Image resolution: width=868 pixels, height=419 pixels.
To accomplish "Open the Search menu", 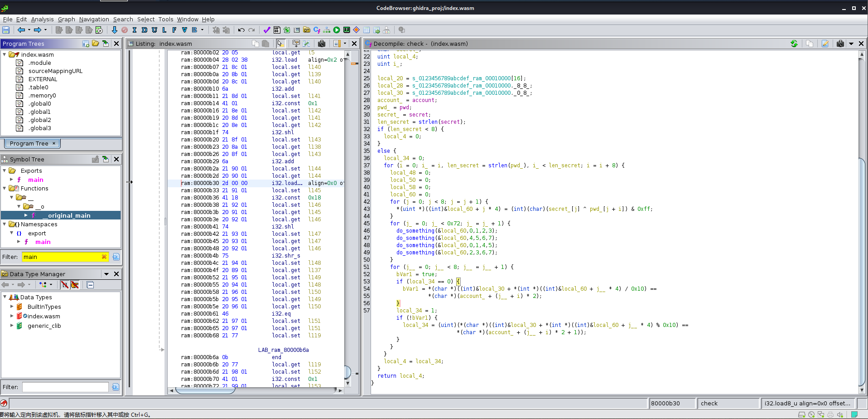I will 123,19.
